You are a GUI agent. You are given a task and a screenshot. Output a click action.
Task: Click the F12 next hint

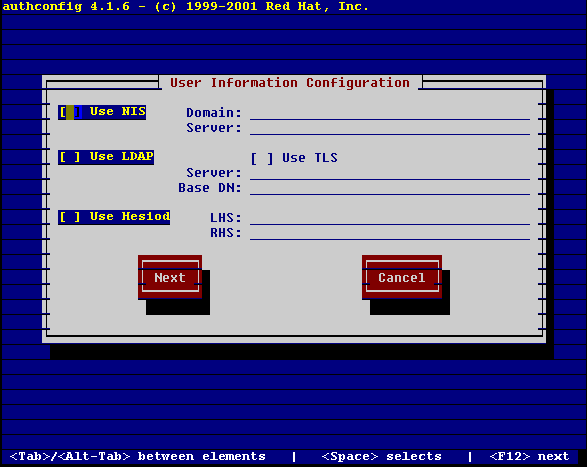pos(529,457)
